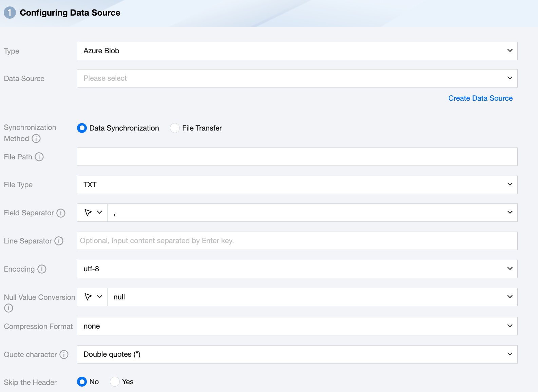Click the info icon beside Quote character

[x=64, y=355]
